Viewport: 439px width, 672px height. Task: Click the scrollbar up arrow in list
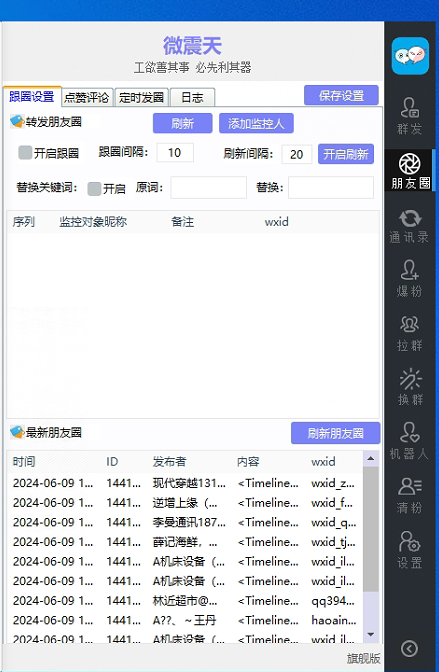(x=371, y=459)
